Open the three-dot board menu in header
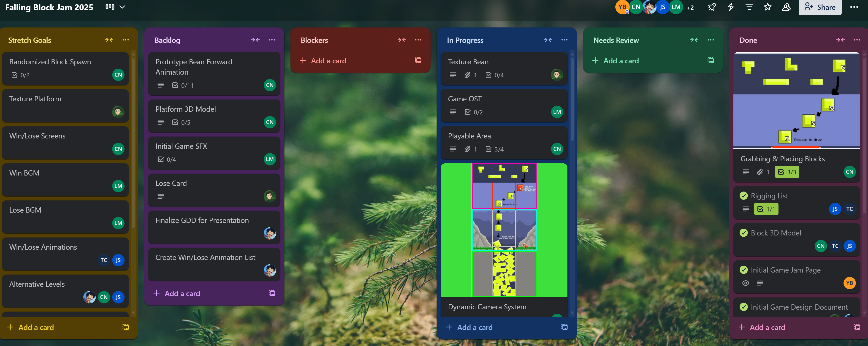 click(854, 7)
